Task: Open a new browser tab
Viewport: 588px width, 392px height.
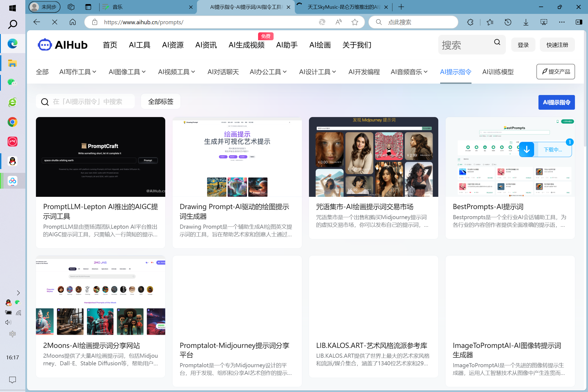Action: (x=401, y=7)
